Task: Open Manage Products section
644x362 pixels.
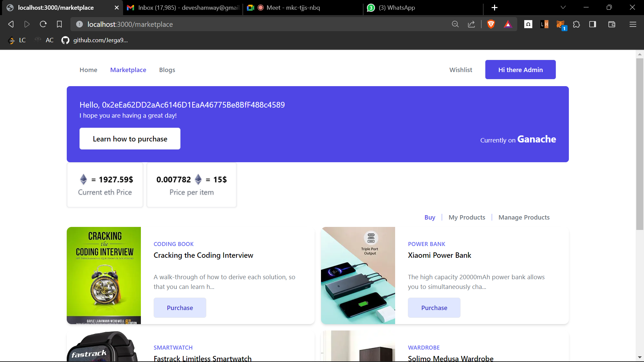Action: point(524,217)
